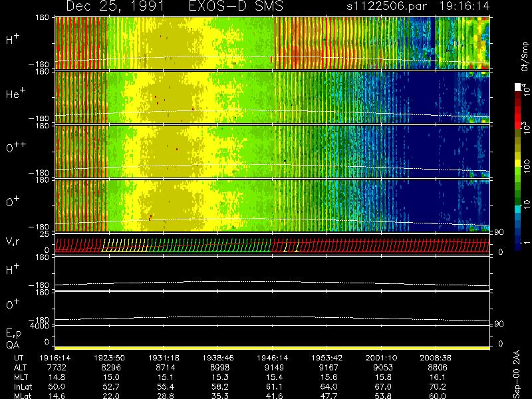Click the UT value '1923:50'

pos(109,358)
